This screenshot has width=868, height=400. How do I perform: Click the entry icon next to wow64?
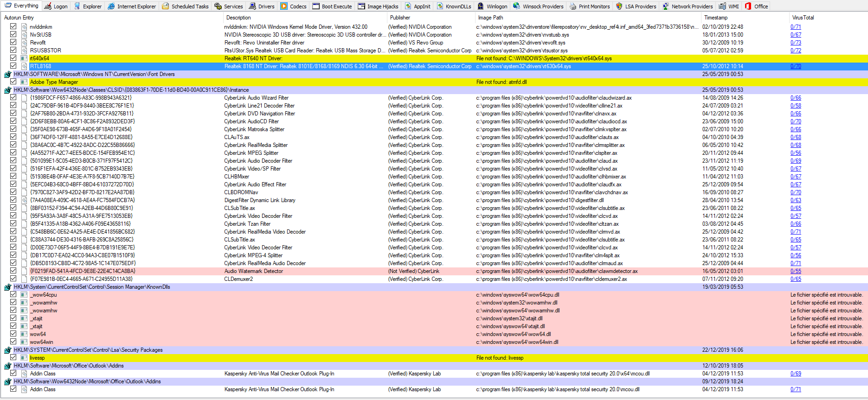tap(24, 334)
